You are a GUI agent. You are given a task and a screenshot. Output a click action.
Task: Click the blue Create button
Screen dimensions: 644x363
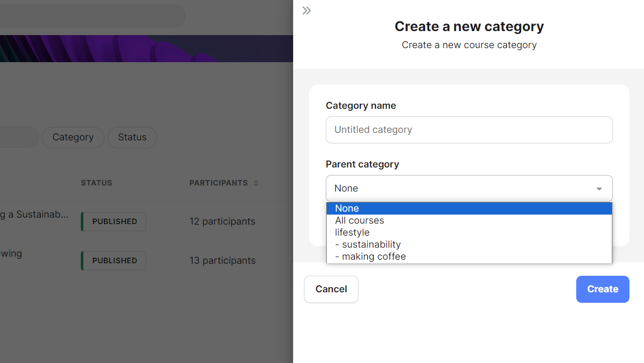tap(602, 289)
